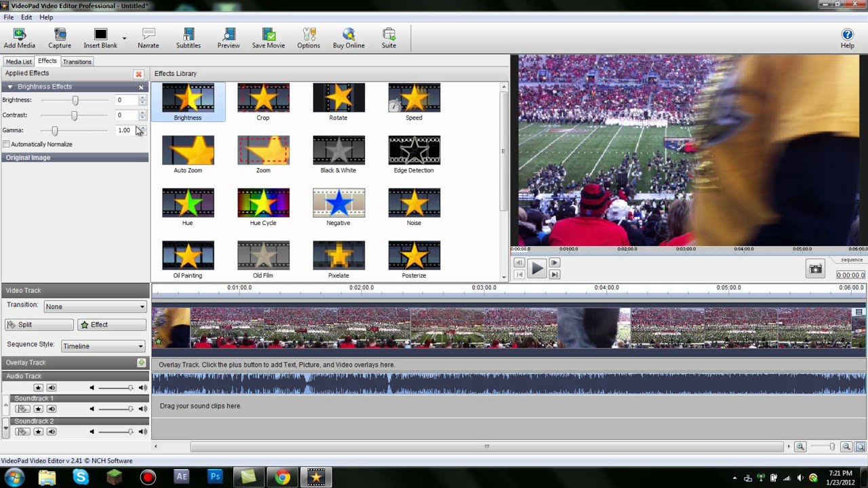Open Soundtrack 1 effects star button
This screenshot has height=488, width=868.
39,409
